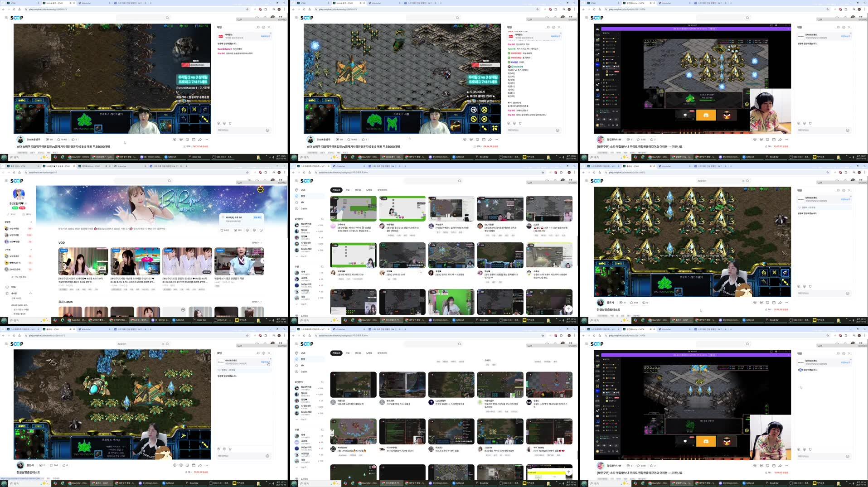Screen dimensions: 868x487
Task: Open OBS from taskbar in BJ보림이 window
Action: pyautogui.click(x=223, y=320)
